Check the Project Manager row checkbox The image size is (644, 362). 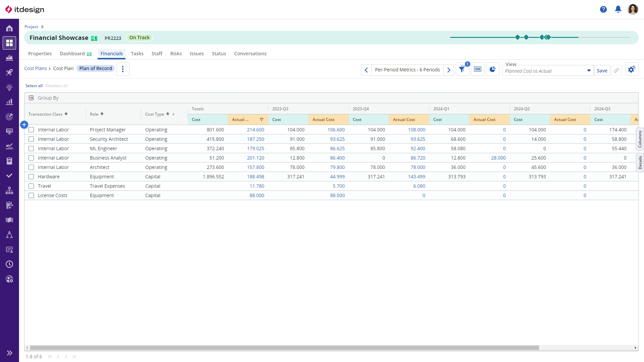click(31, 130)
